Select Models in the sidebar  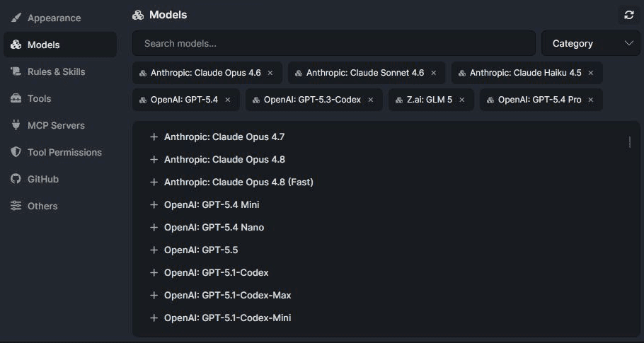[x=60, y=45]
